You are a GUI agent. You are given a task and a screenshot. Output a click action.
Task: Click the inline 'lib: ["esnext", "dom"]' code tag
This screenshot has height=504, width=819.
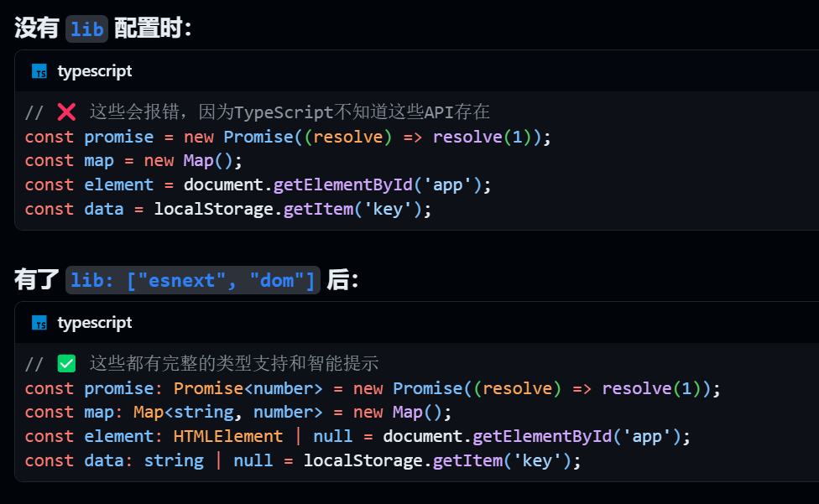tap(193, 280)
